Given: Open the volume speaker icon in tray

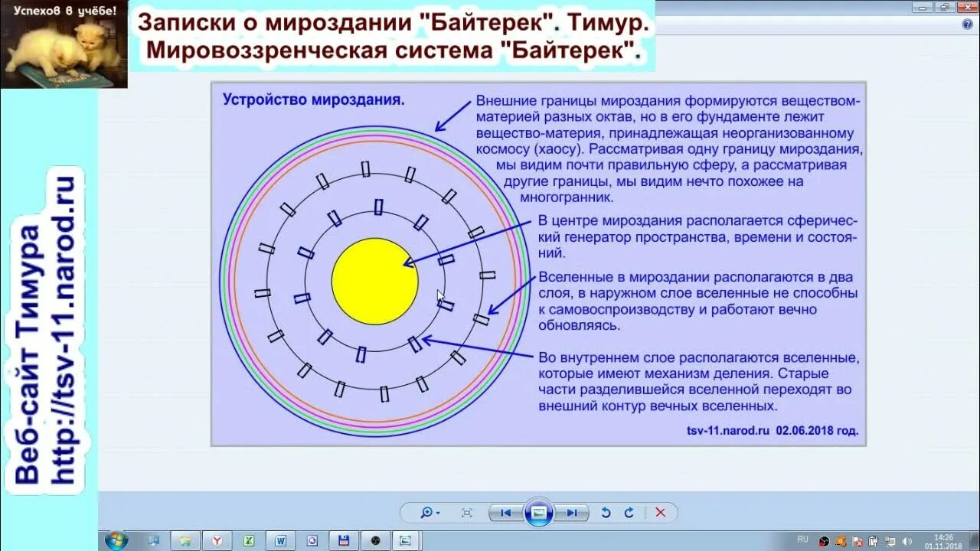Looking at the screenshot, I should click(x=906, y=541).
